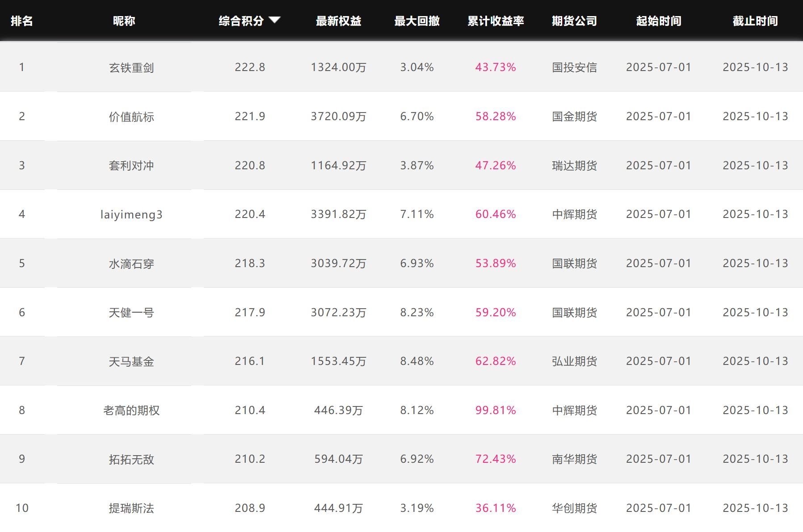
Task: Open trader 玄铁重剑's profile
Action: (131, 67)
